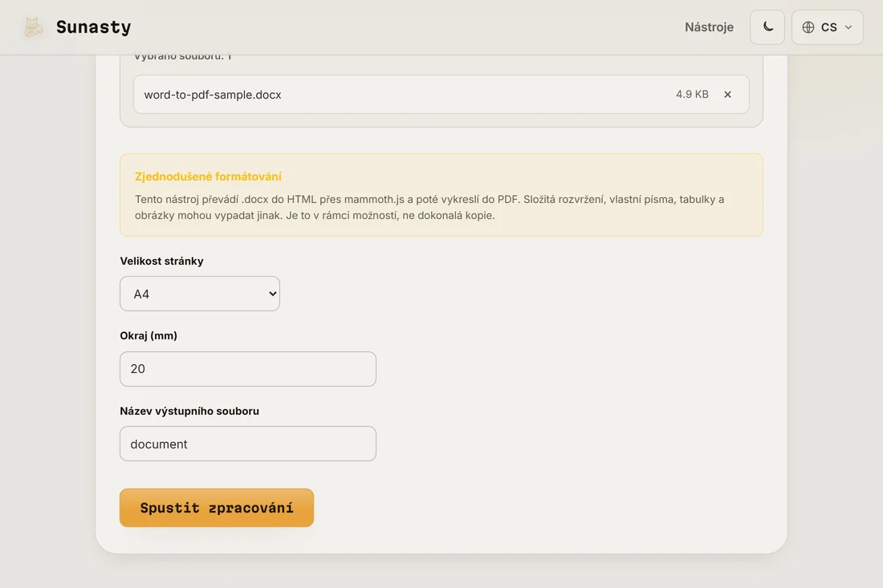Click the mammoth.js warning paragraph text

pyautogui.click(x=429, y=207)
